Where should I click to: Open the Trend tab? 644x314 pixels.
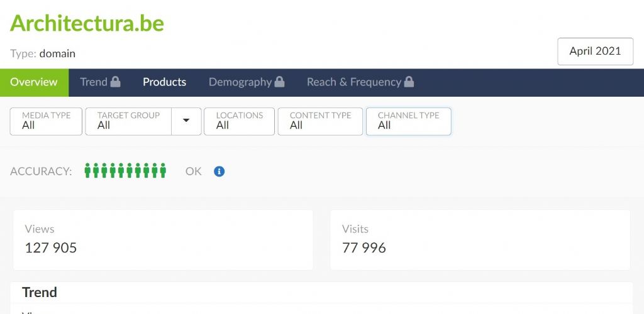93,82
